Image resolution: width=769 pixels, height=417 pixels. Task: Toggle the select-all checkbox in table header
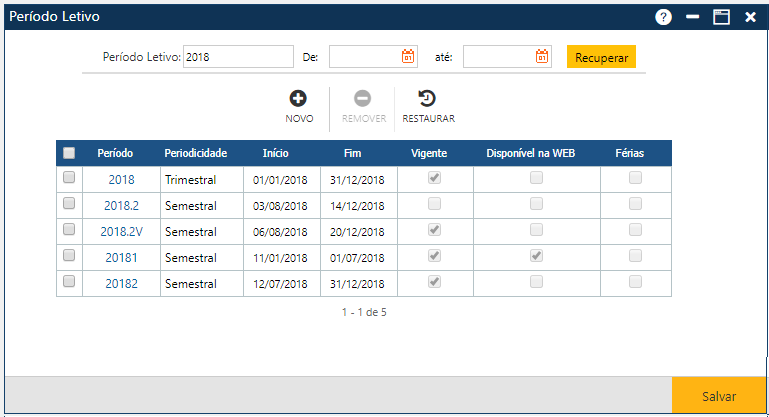coord(69,153)
